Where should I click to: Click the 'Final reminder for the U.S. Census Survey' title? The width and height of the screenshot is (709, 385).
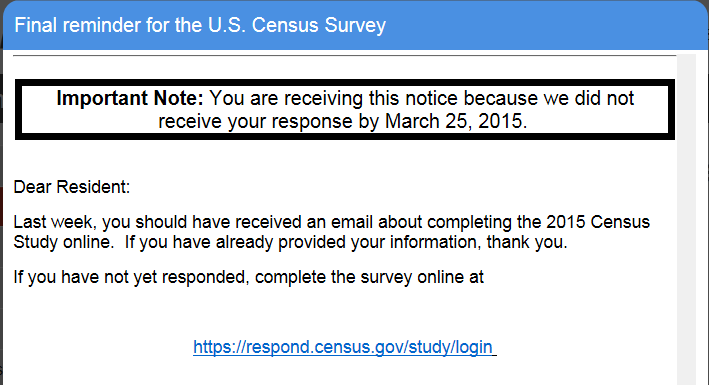point(200,25)
